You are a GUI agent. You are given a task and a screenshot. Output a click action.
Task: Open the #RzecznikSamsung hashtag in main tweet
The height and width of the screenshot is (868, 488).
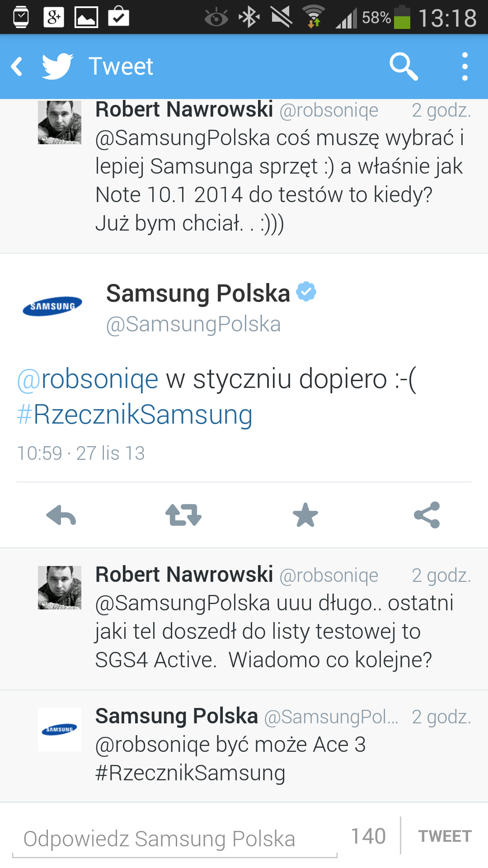[x=135, y=415]
